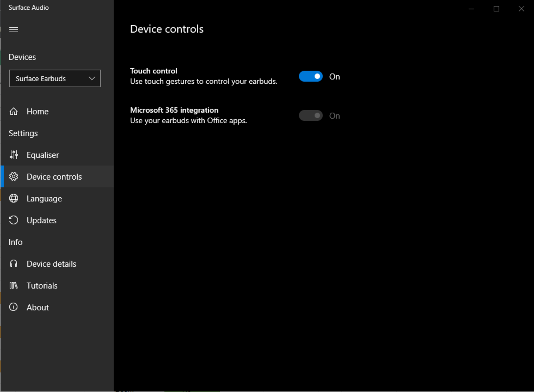Viewport: 534px width, 392px height.
Task: Open the Equaliser settings label
Action: (x=43, y=155)
